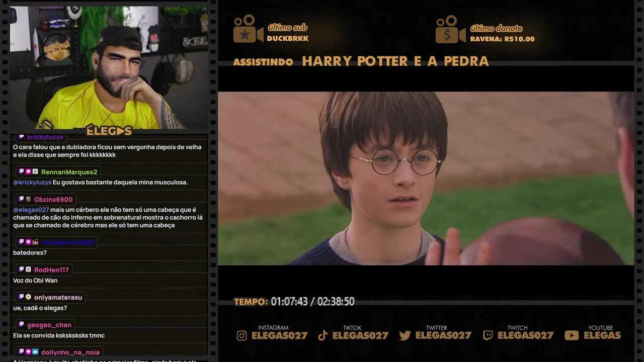
Task: Click brown badge beside michellrocha123
Action: click(35, 242)
